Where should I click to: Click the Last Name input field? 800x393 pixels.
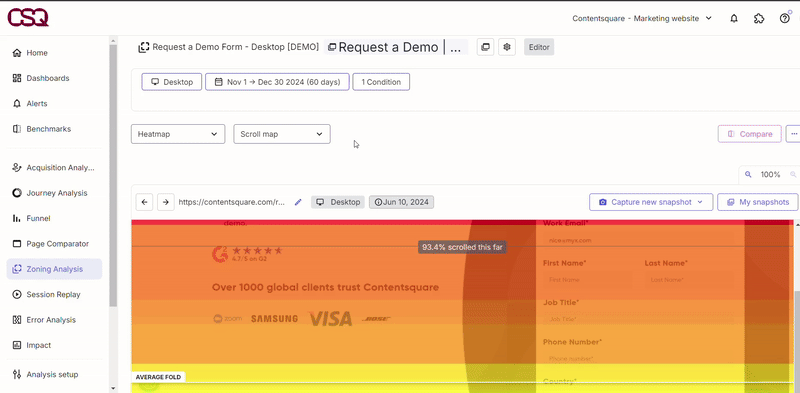coord(689,280)
